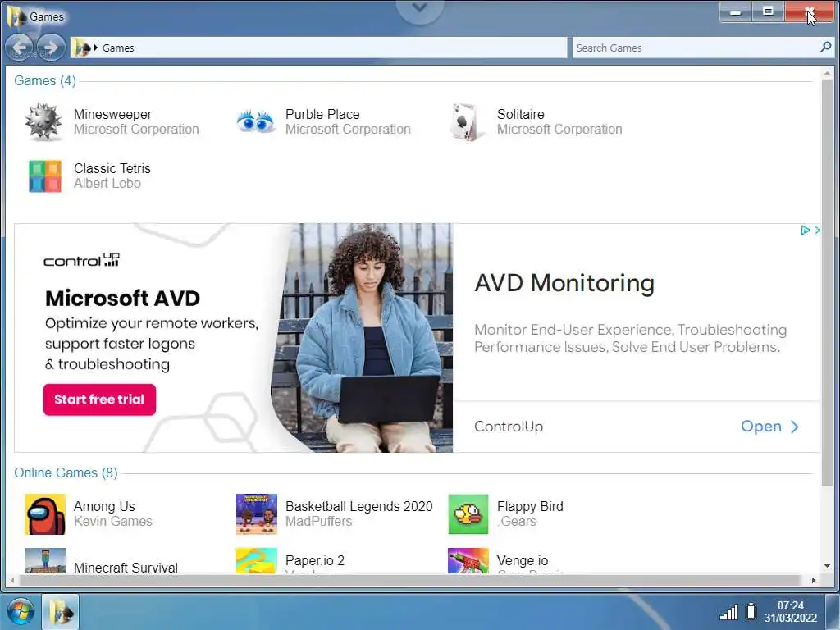Click the show desktop strip in taskbar corner
The height and width of the screenshot is (630, 840).
[x=833, y=612]
